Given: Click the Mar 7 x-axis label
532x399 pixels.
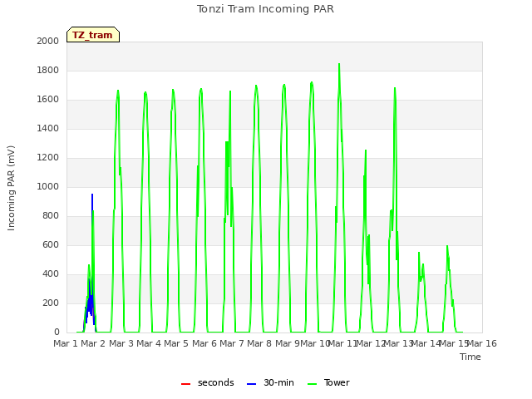Looking at the screenshot, I should point(232,343).
